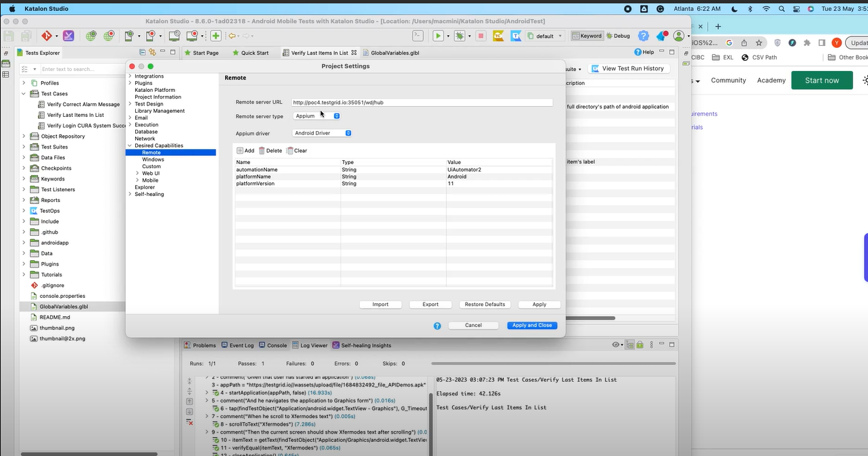Image resolution: width=868 pixels, height=456 pixels.
Task: Select the UiAutomator2 value cell
Action: 500,170
